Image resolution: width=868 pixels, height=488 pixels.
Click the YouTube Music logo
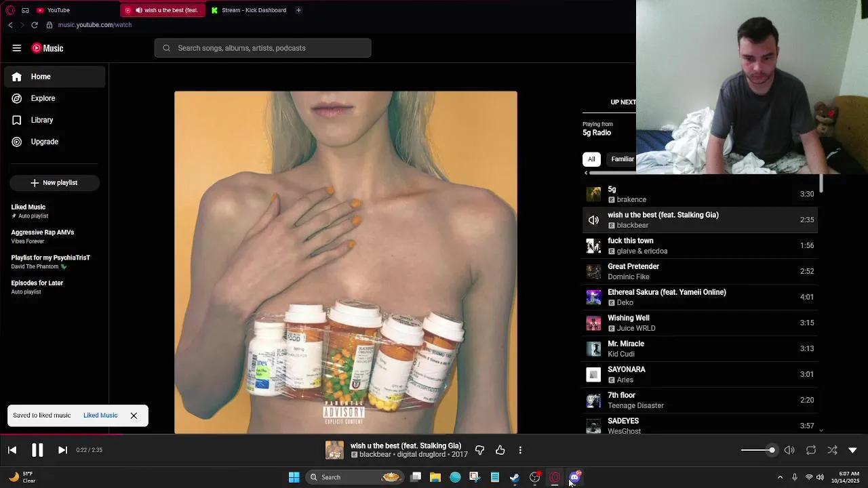(x=47, y=48)
